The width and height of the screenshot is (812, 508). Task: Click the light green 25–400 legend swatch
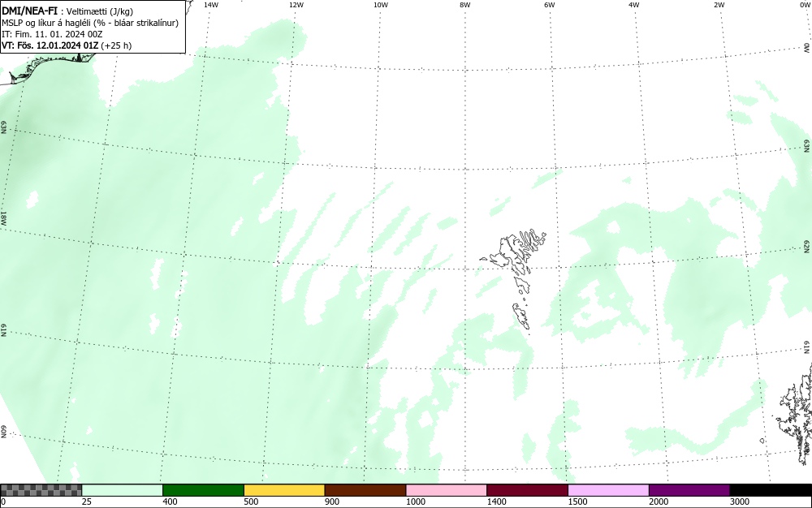(x=123, y=490)
